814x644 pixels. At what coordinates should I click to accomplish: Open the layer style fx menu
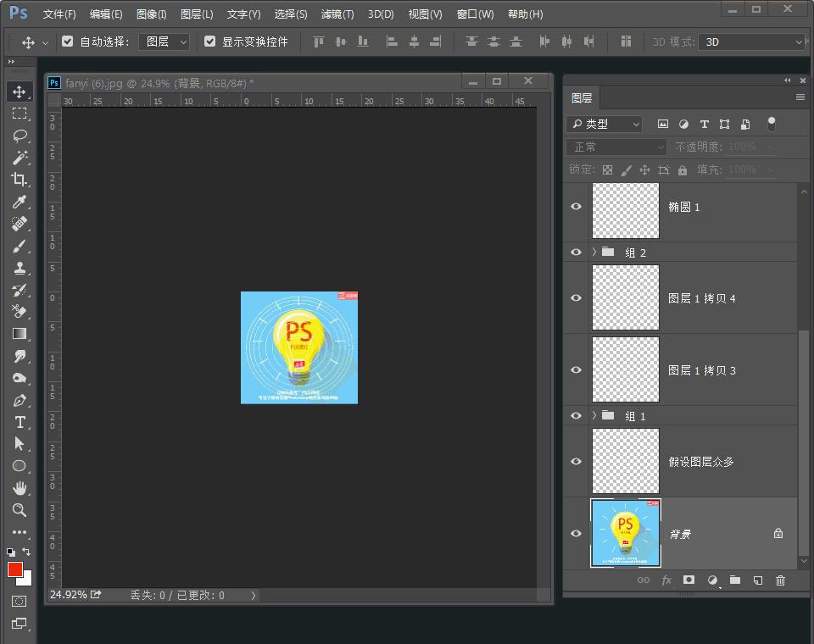point(666,580)
